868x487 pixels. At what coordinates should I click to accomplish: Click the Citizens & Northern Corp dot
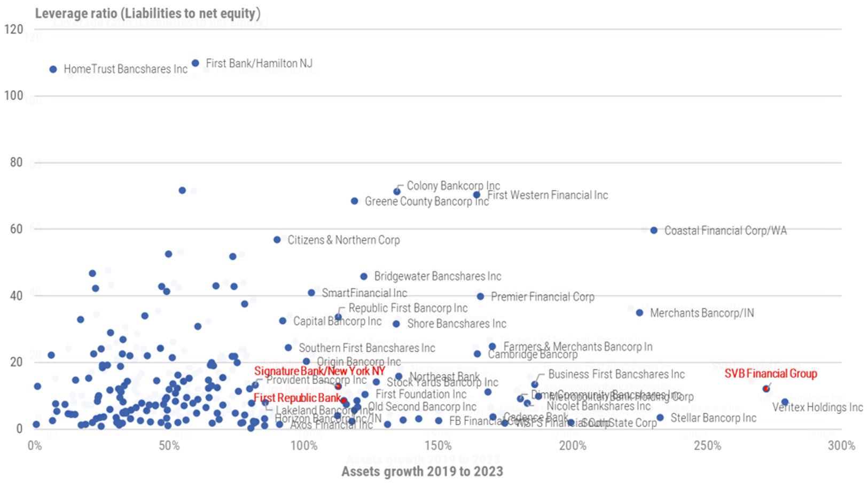pos(277,240)
